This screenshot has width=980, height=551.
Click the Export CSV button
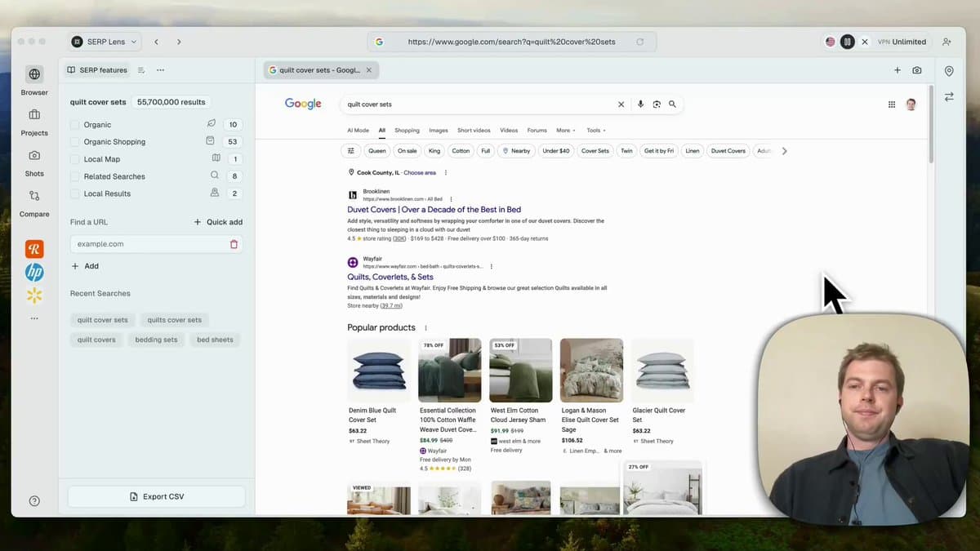[156, 496]
